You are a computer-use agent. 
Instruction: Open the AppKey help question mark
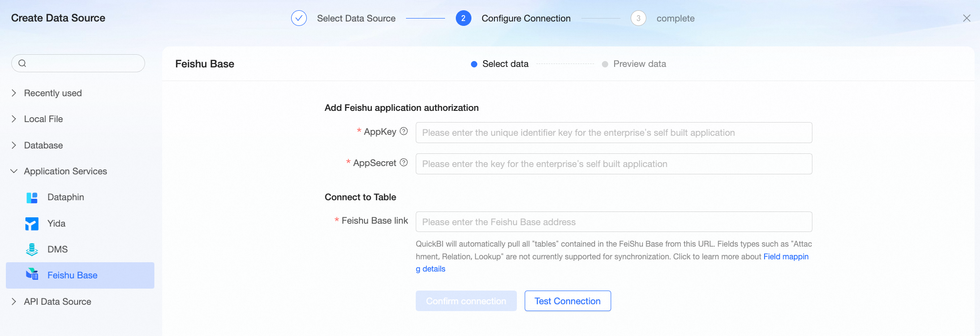click(404, 131)
